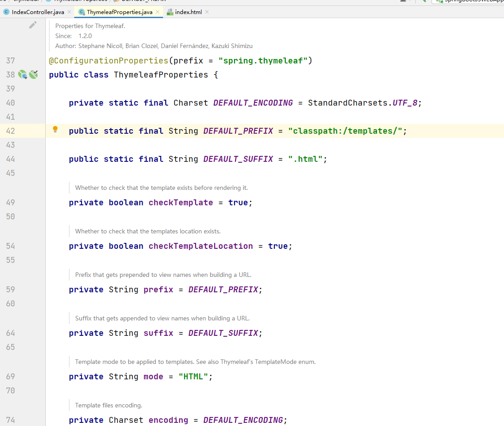
Task: Click line number 59 in the gutter
Action: click(x=10, y=289)
